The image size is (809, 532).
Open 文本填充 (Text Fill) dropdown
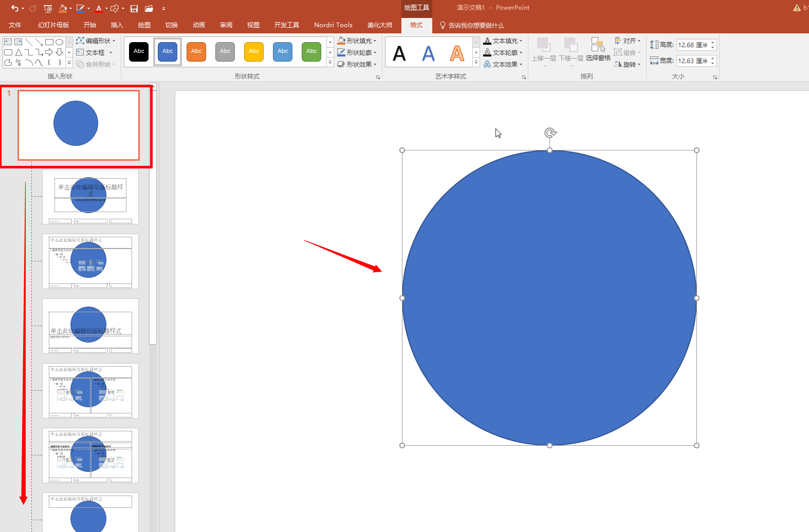tap(503, 41)
